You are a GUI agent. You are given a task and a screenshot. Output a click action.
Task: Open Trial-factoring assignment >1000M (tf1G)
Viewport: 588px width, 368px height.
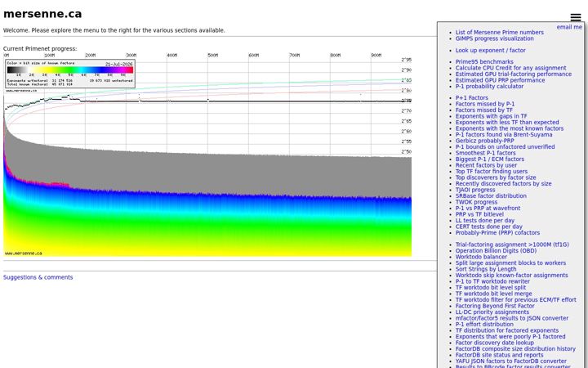point(512,245)
